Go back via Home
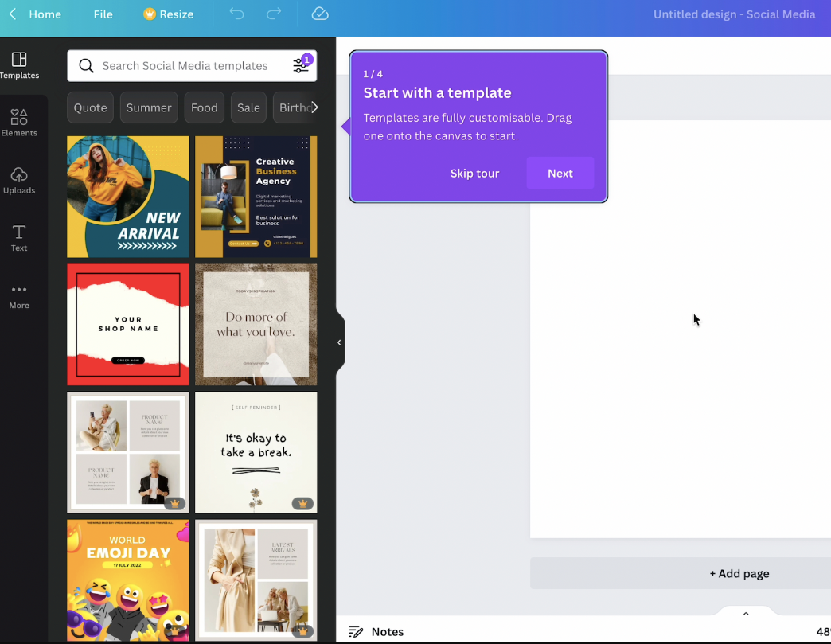 tap(35, 14)
